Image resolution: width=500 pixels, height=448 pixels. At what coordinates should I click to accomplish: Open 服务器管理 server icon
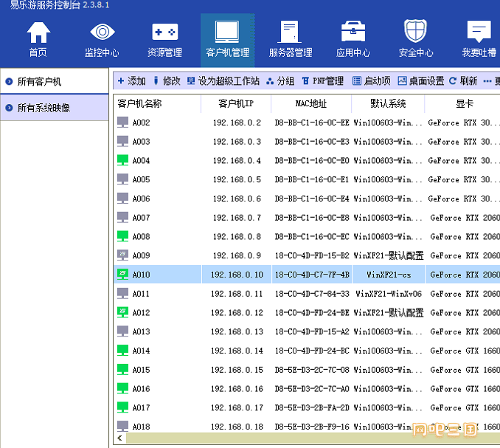[x=290, y=34]
